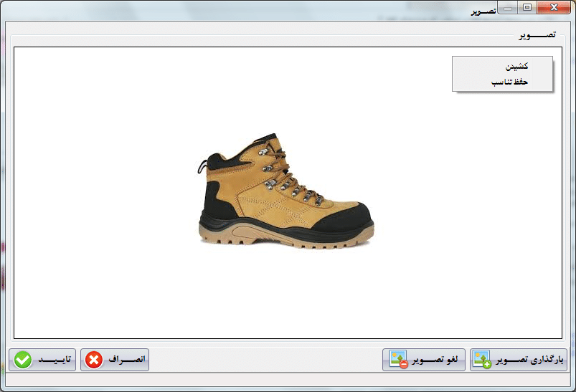This screenshot has height=392, width=576.
Task: Click the بارگذاری تصویر (load image) button
Action: [519, 360]
